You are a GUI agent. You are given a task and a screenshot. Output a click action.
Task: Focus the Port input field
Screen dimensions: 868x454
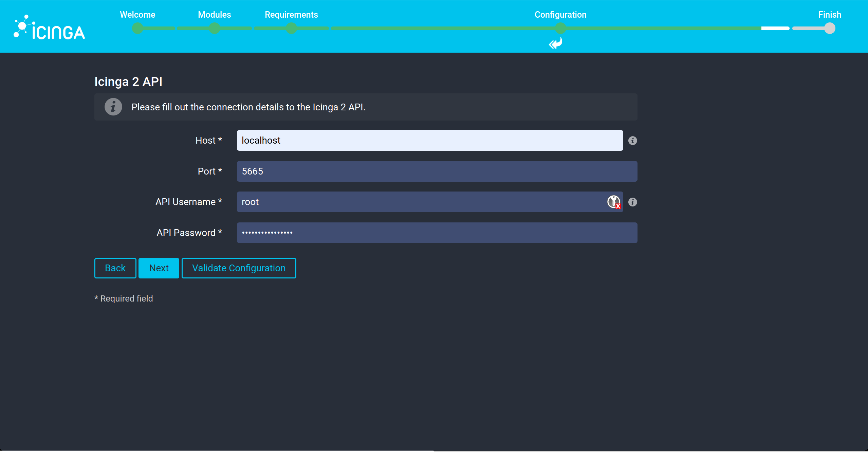tap(437, 171)
